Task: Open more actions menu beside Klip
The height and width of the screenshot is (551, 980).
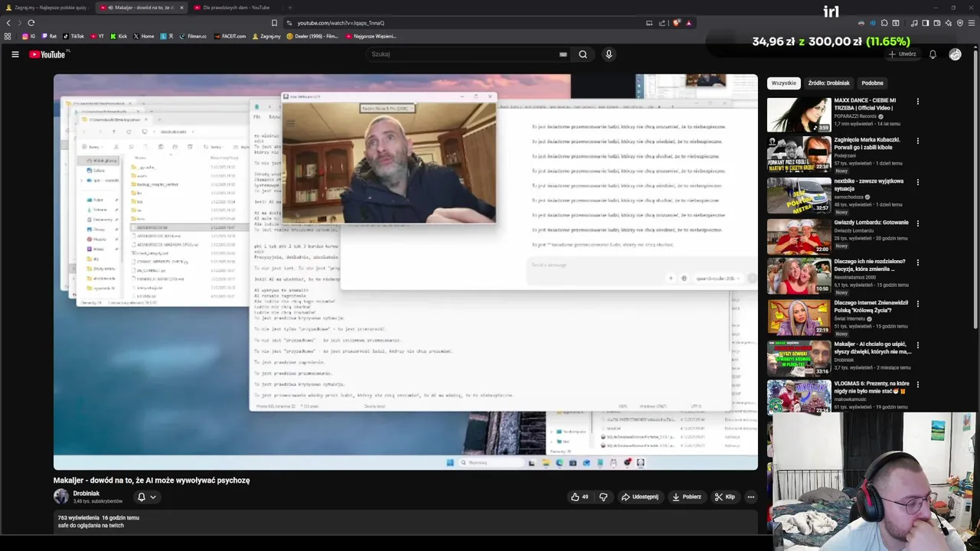Action: [750, 497]
